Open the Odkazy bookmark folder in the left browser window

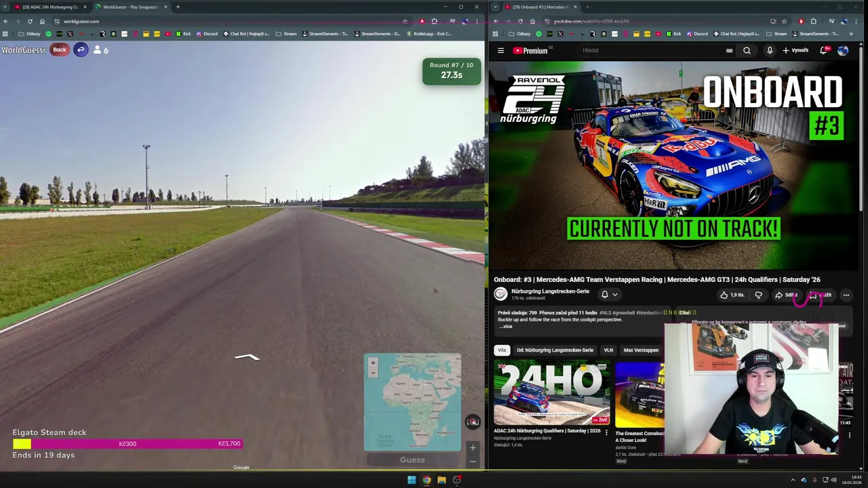coord(29,34)
